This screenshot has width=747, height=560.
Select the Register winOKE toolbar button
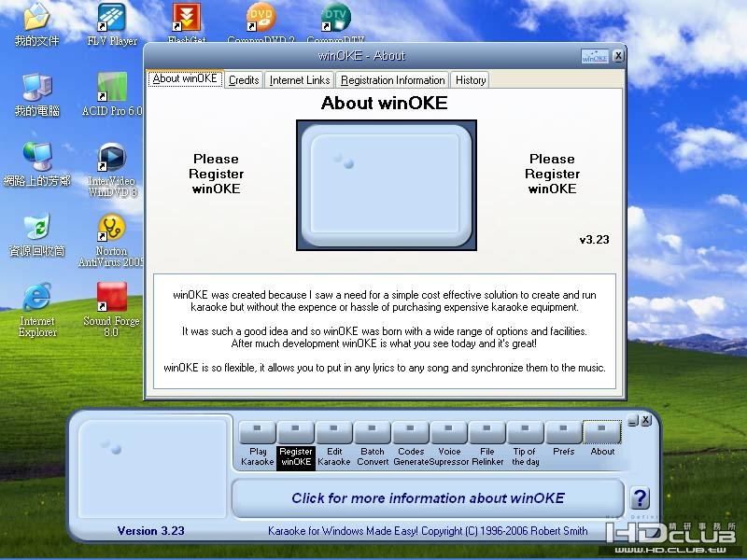[x=295, y=432]
